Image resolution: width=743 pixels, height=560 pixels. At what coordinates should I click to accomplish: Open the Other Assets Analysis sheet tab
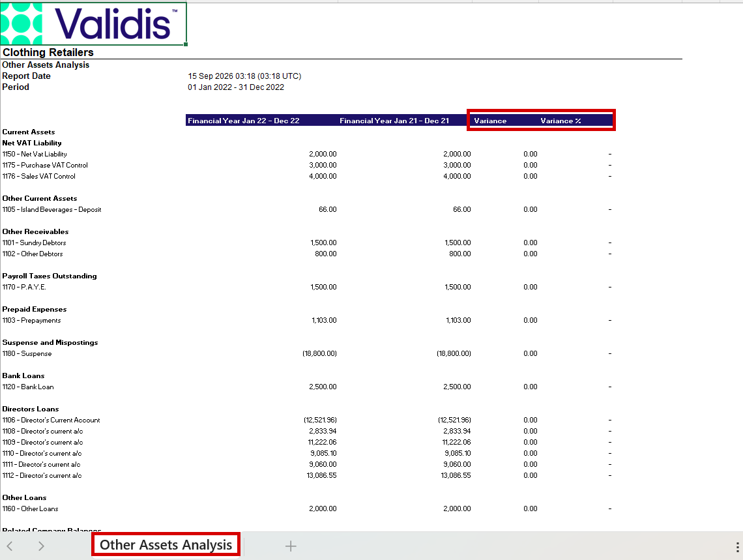[x=166, y=545]
